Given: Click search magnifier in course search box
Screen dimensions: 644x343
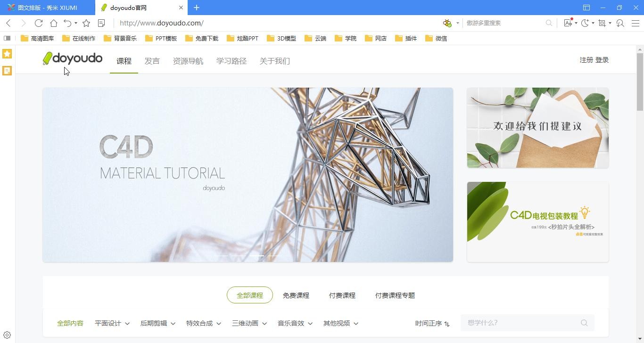Looking at the screenshot, I should tap(584, 323).
